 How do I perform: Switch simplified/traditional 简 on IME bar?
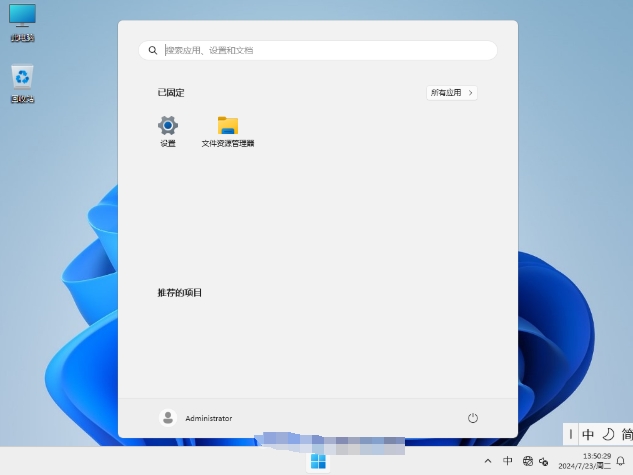(x=626, y=435)
